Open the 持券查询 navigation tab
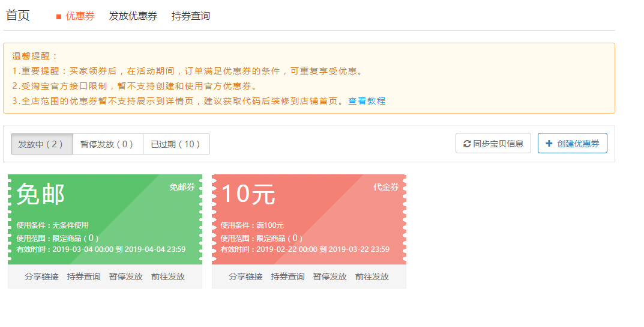The image size is (644, 327). (x=190, y=16)
